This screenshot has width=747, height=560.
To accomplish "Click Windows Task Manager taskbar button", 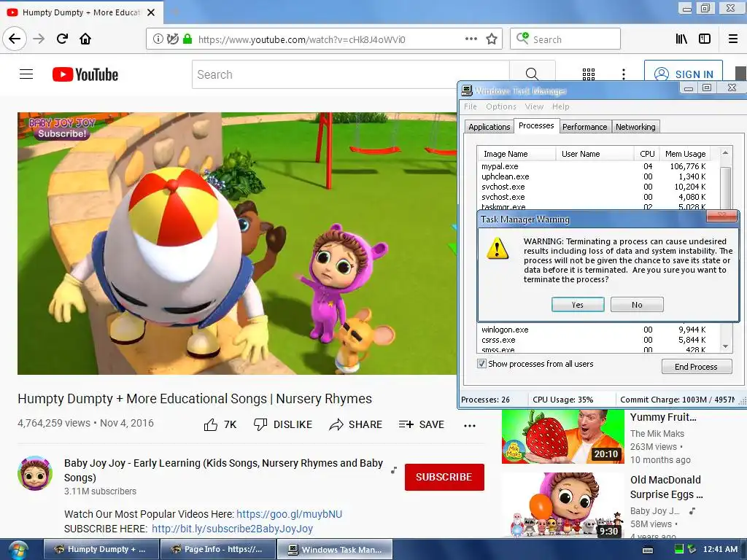I will [x=335, y=550].
